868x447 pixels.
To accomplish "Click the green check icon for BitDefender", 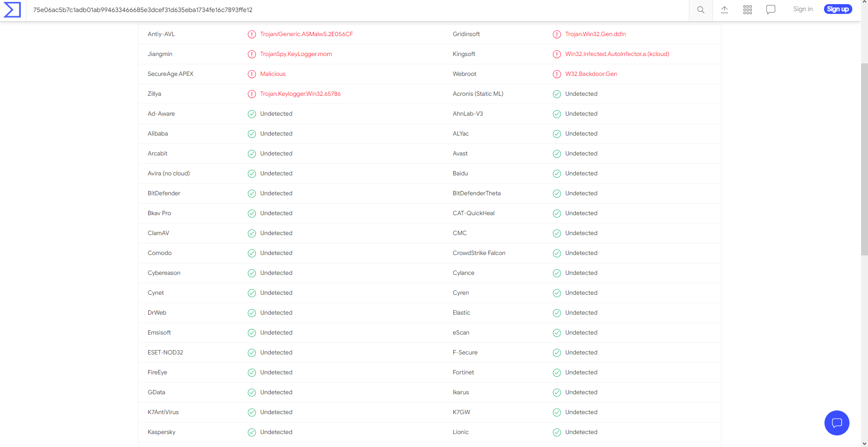I will tap(252, 193).
